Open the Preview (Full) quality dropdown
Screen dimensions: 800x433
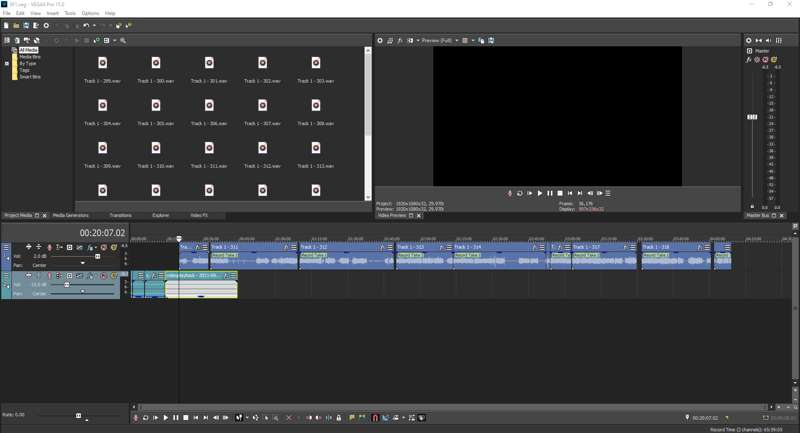(438, 41)
